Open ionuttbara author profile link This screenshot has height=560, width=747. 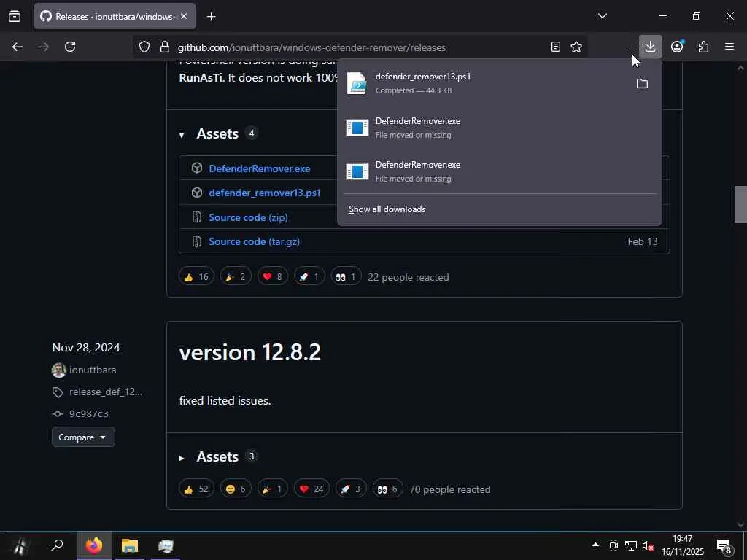[x=93, y=370]
